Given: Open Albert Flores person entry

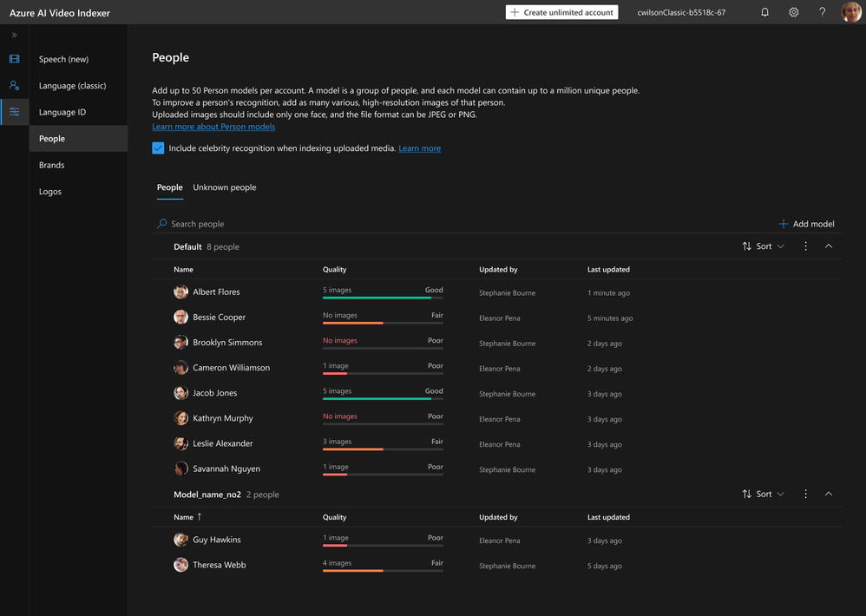Looking at the screenshot, I should (216, 292).
